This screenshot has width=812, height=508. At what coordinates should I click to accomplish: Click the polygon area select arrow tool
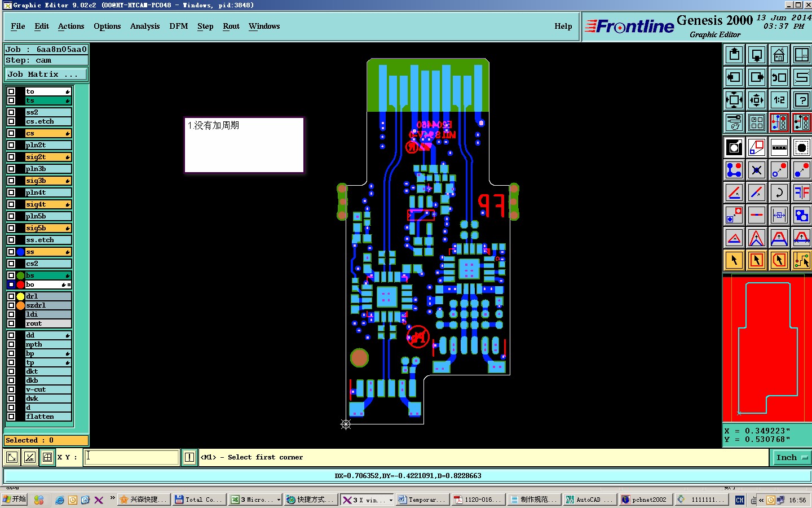tap(779, 260)
